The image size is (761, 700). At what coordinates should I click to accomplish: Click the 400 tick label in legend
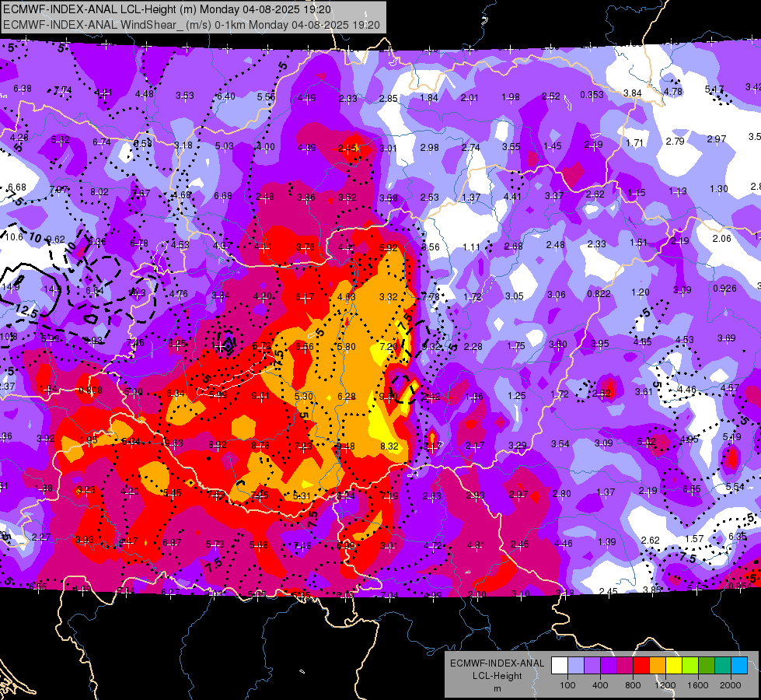click(600, 685)
